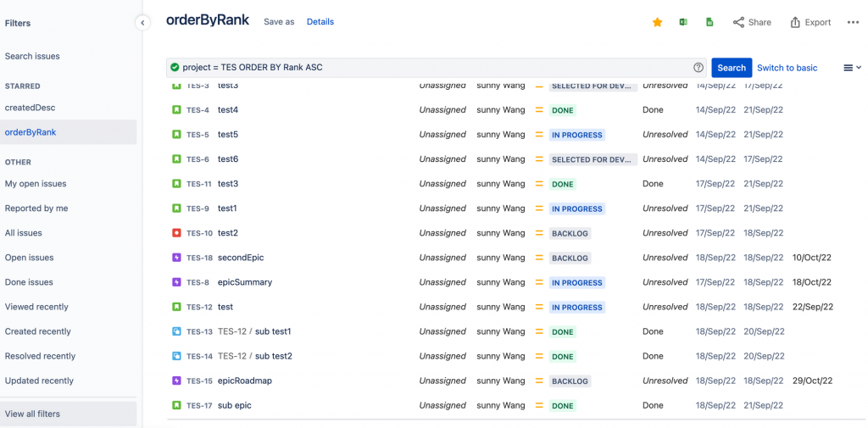Open the view layout dropdown
This screenshot has height=428, width=868.
[x=852, y=68]
